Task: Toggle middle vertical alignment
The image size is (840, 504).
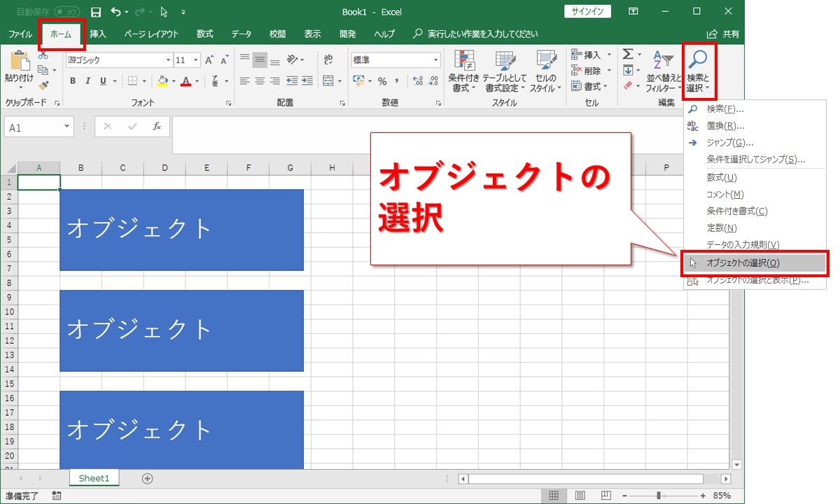Action: pyautogui.click(x=260, y=59)
